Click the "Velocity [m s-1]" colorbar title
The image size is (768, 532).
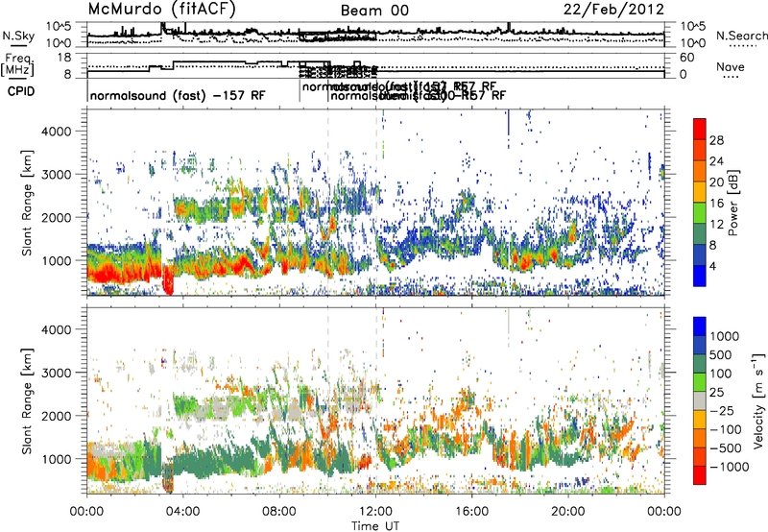[x=757, y=400]
